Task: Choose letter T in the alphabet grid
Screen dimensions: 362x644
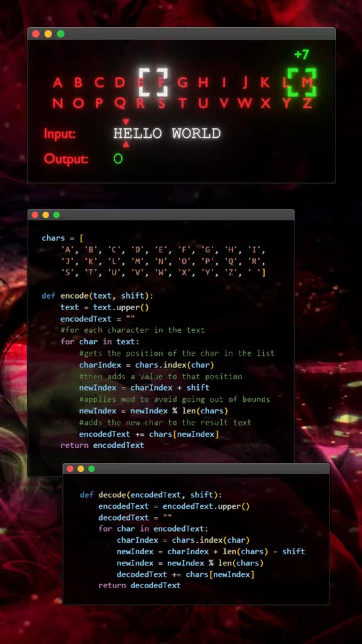Action: pyautogui.click(x=183, y=103)
